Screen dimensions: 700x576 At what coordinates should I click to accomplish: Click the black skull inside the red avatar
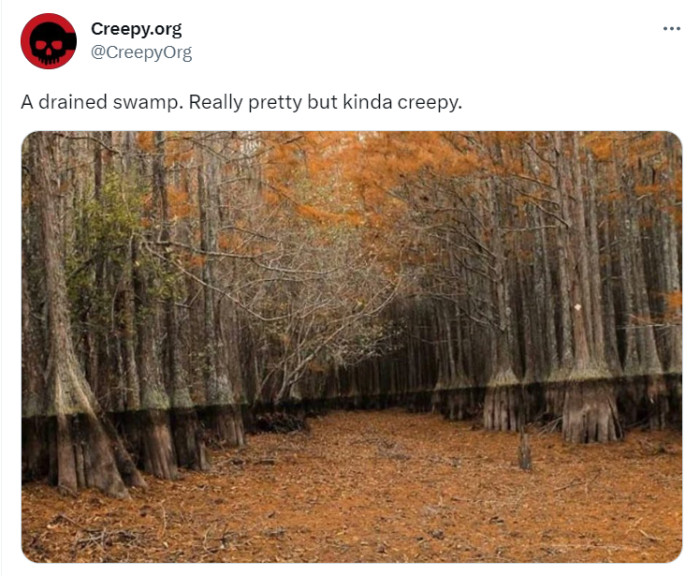48,43
